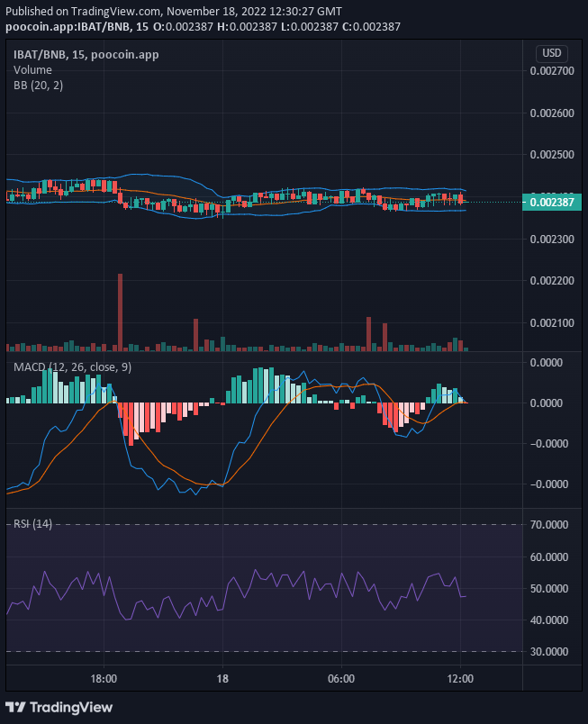
Task: Click the 0.002600 price scale label
Action: (x=552, y=113)
